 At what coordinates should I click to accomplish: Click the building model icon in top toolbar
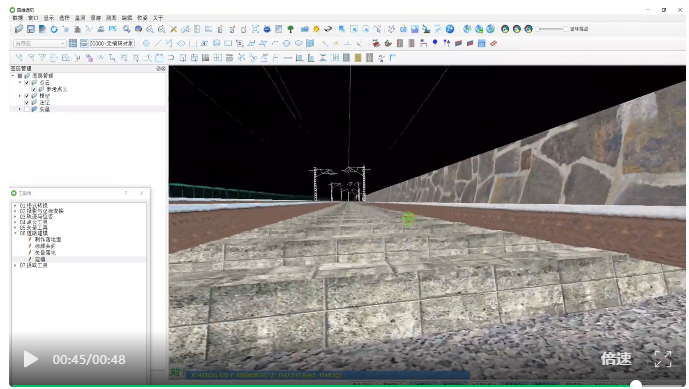click(x=77, y=29)
